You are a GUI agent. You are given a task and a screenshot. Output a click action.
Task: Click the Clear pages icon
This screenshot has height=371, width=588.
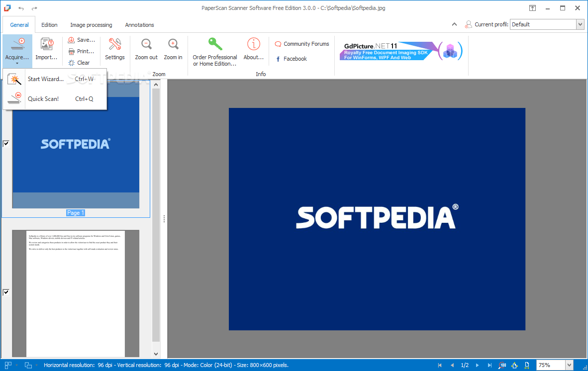coord(72,63)
